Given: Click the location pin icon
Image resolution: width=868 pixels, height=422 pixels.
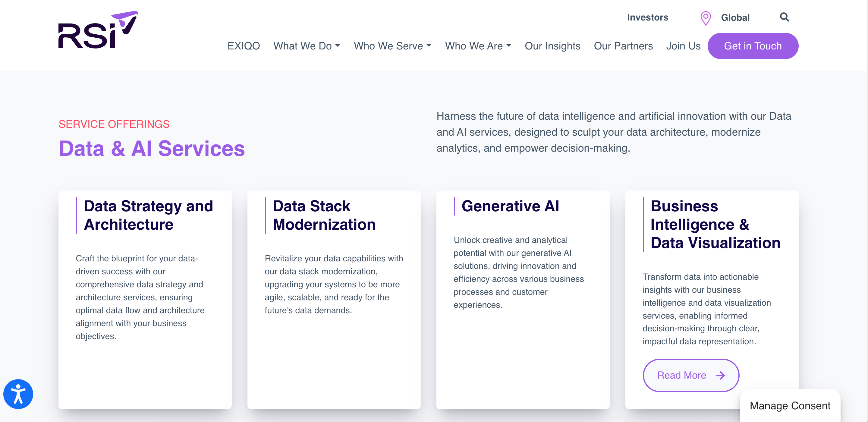Looking at the screenshot, I should (x=706, y=18).
